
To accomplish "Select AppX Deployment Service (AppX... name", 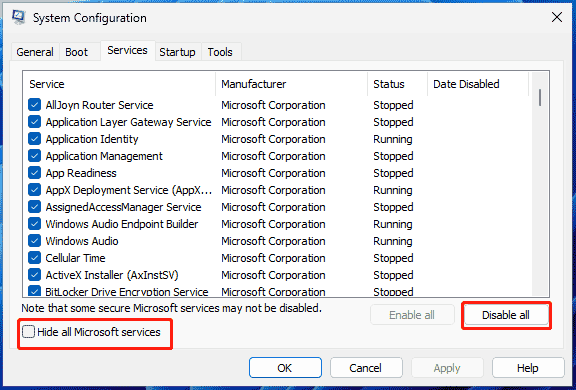I will (129, 190).
